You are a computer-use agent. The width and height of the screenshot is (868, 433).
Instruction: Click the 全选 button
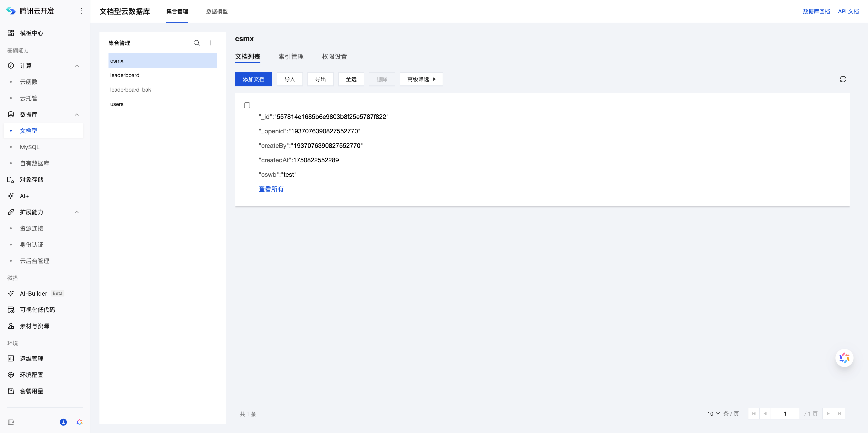(x=351, y=79)
